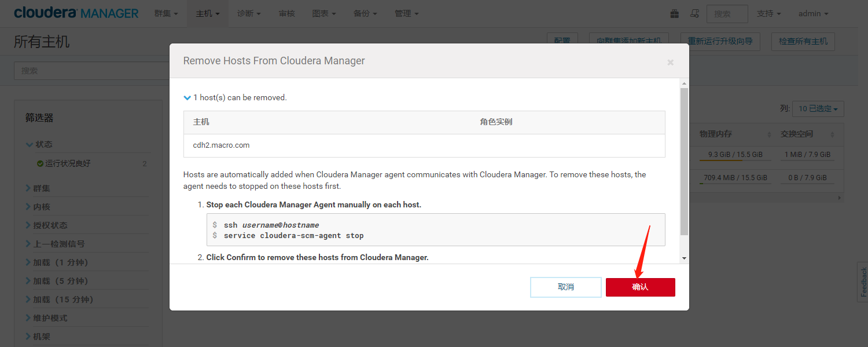The width and height of the screenshot is (868, 347).
Task: Click the dialog scrollbar up arrow
Action: click(x=684, y=84)
